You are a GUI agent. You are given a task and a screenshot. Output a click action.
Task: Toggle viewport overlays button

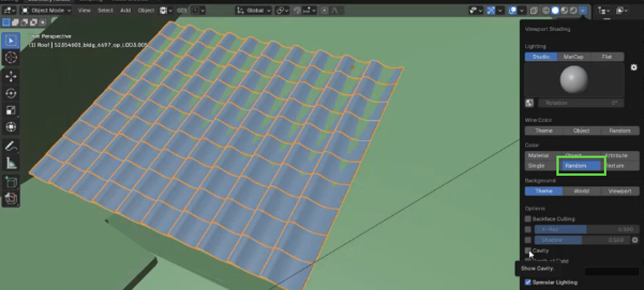[x=513, y=10]
